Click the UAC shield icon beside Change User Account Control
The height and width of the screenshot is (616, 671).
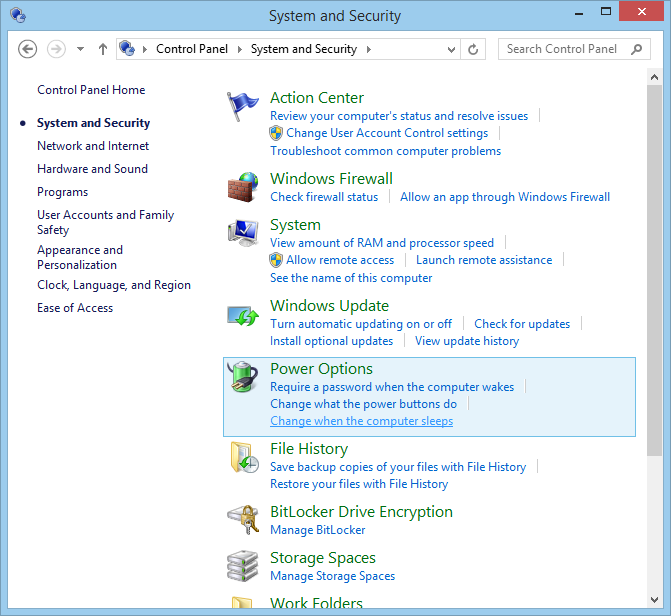pos(276,133)
